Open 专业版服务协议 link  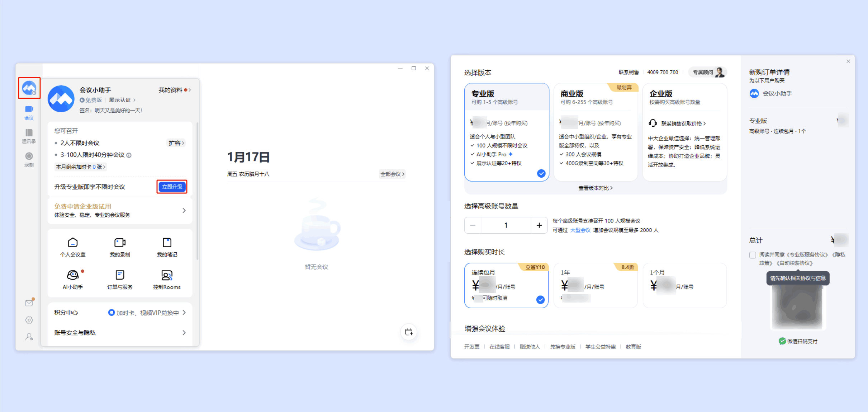[x=808, y=254]
